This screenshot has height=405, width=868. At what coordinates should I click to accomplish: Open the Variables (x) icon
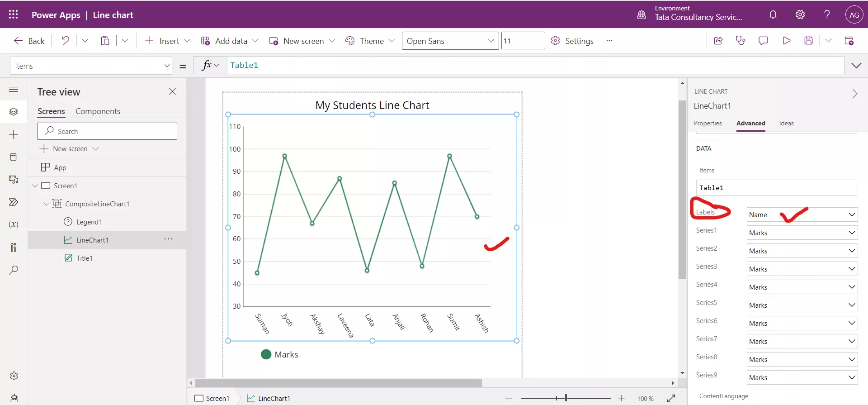pos(14,224)
